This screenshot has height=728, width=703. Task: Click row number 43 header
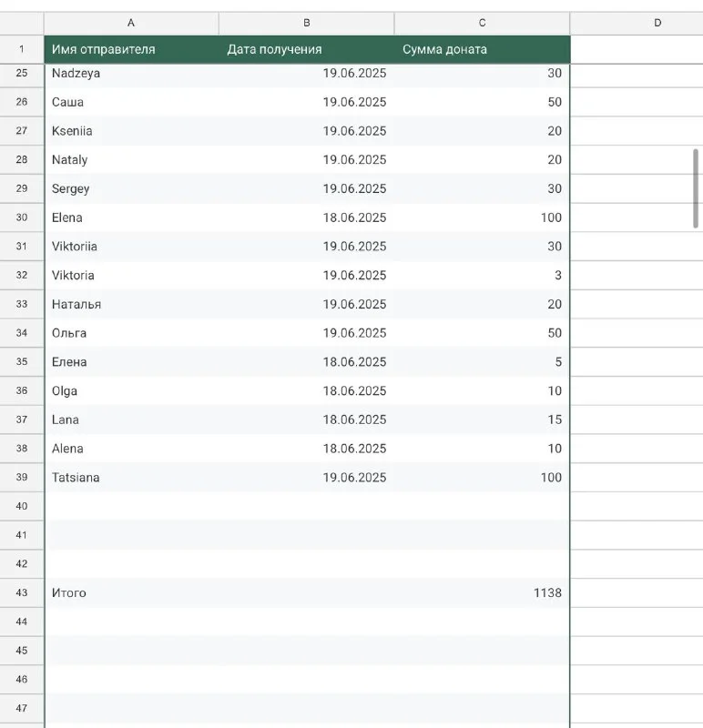coord(22,592)
